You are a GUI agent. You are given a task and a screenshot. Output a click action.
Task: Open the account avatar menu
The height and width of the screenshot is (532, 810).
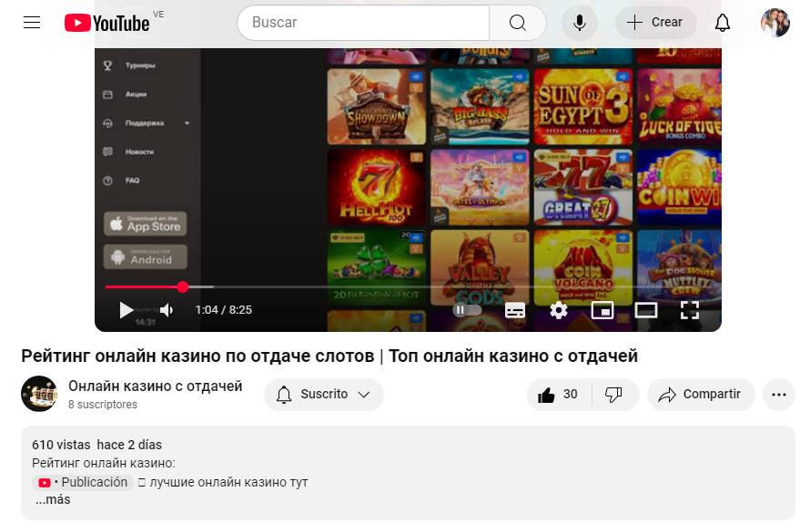775,22
